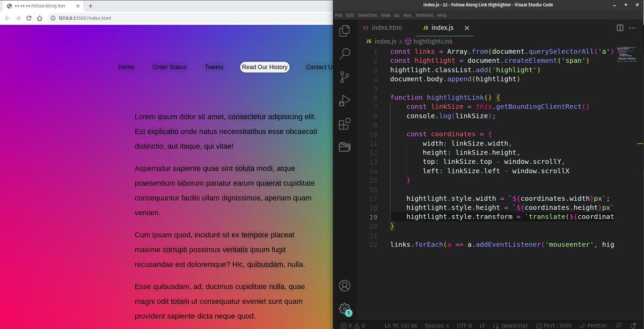
Task: Click the Read Our History nav link
Action: (x=265, y=67)
